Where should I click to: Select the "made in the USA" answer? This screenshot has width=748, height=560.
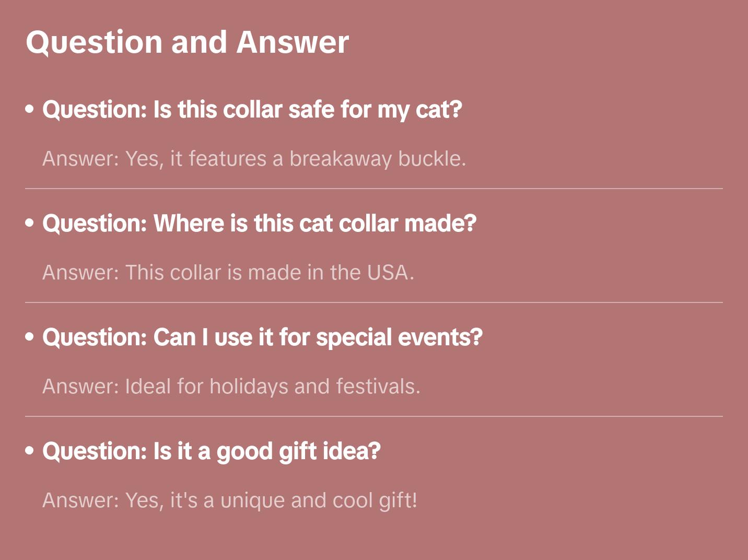click(x=228, y=273)
